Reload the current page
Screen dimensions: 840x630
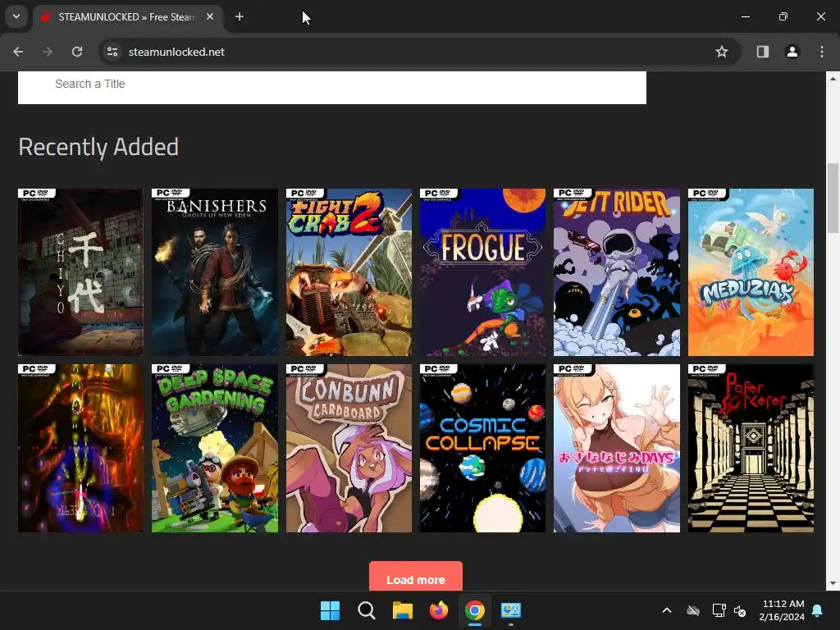(x=77, y=52)
